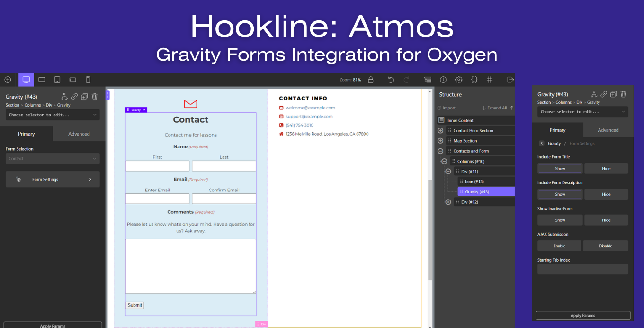Click the Add element plus icon
This screenshot has height=328, width=644.
[8, 80]
